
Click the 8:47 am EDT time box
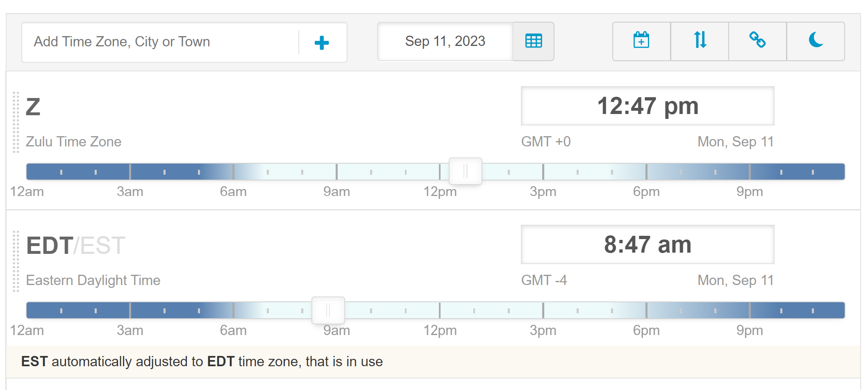(648, 244)
